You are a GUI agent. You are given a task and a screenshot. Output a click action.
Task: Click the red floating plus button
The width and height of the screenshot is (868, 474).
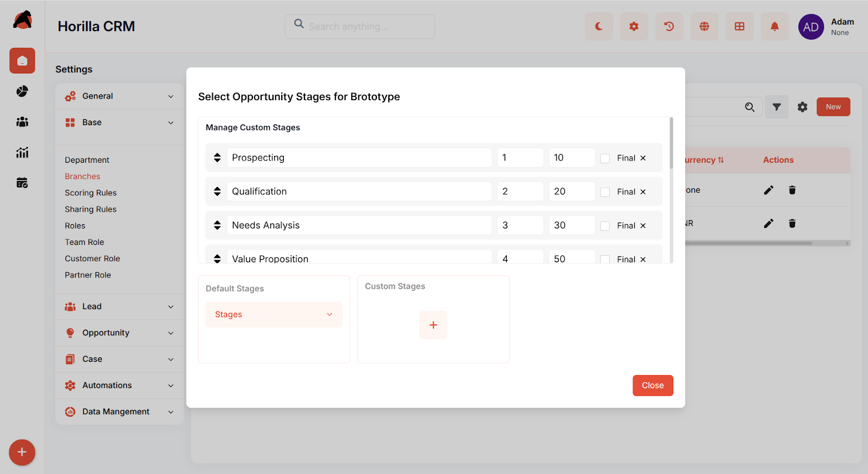click(x=22, y=452)
